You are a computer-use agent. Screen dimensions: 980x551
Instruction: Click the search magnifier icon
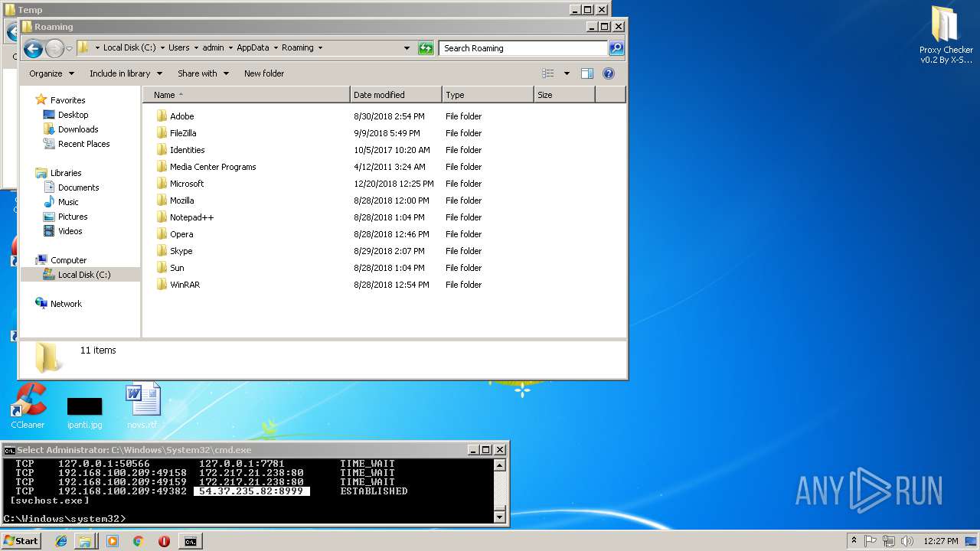point(616,48)
